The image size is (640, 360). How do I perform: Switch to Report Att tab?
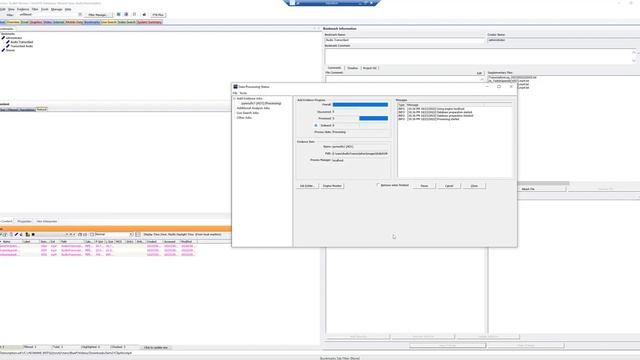tap(370, 68)
